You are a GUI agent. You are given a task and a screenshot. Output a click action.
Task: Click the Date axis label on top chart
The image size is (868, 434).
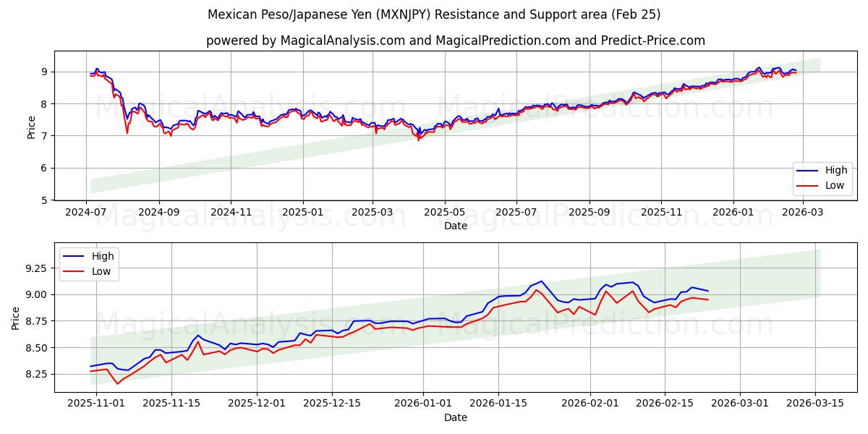[x=456, y=225]
